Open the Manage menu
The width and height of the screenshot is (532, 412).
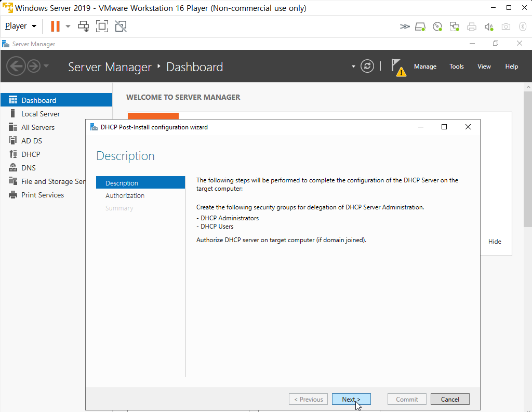pos(425,67)
